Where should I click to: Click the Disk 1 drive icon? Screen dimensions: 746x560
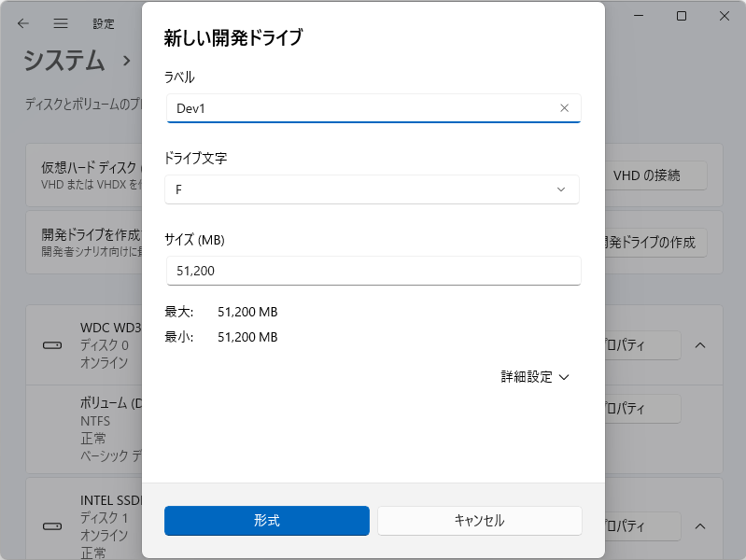point(52,525)
